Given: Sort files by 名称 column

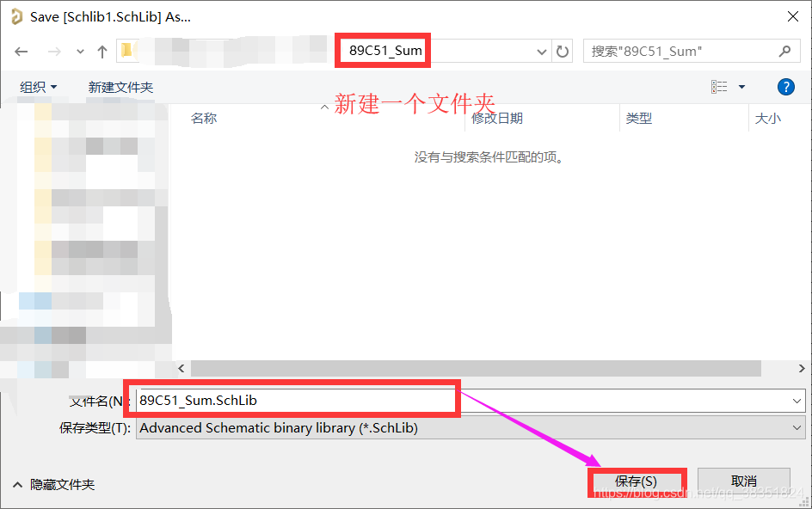Looking at the screenshot, I should [204, 119].
